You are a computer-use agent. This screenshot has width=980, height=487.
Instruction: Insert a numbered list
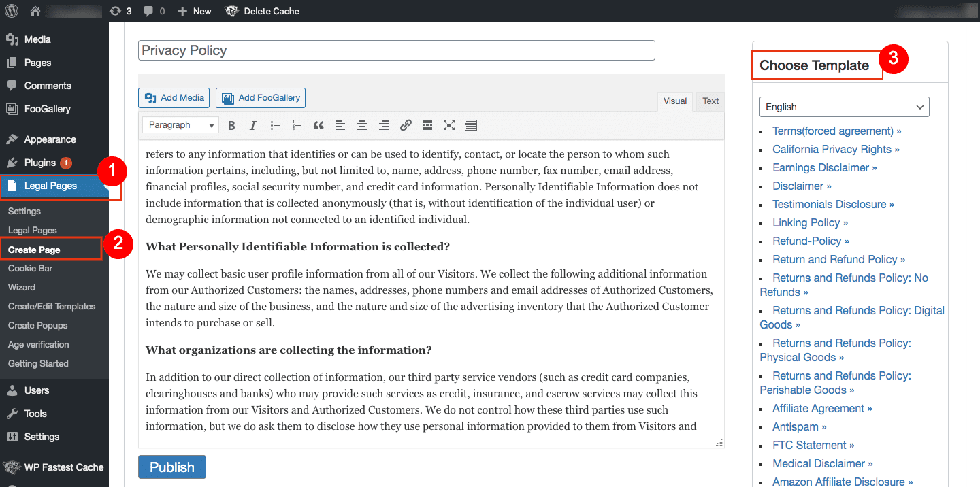click(296, 125)
